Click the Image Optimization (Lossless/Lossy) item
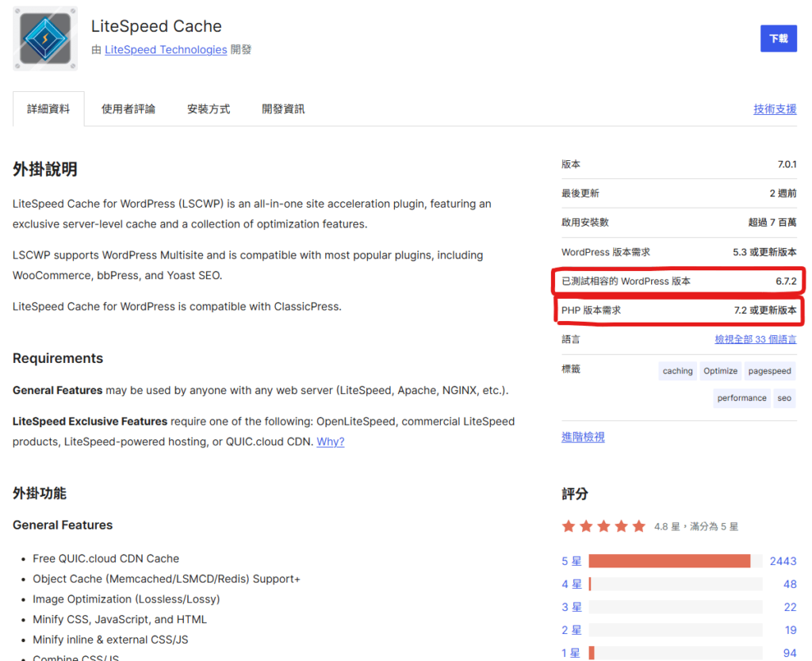 click(x=126, y=599)
